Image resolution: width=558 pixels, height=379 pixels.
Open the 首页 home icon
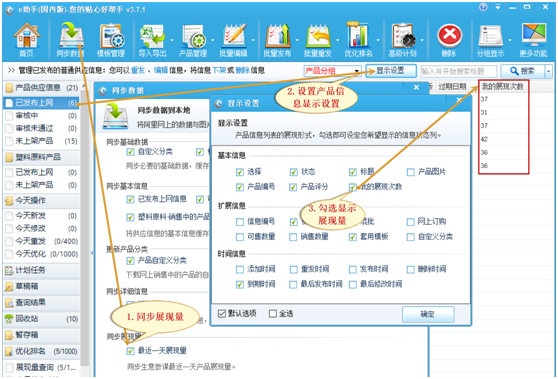click(x=27, y=39)
